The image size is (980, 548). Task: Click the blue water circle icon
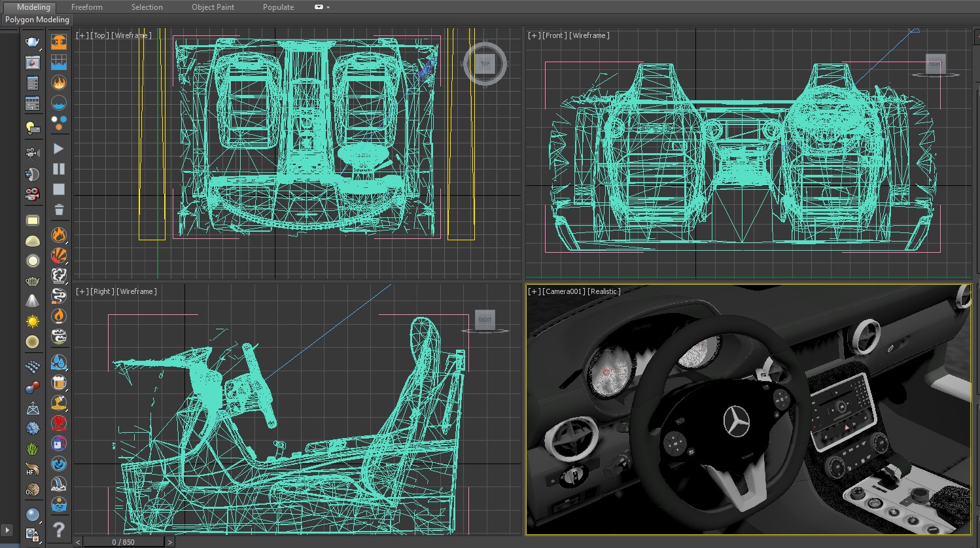(59, 103)
